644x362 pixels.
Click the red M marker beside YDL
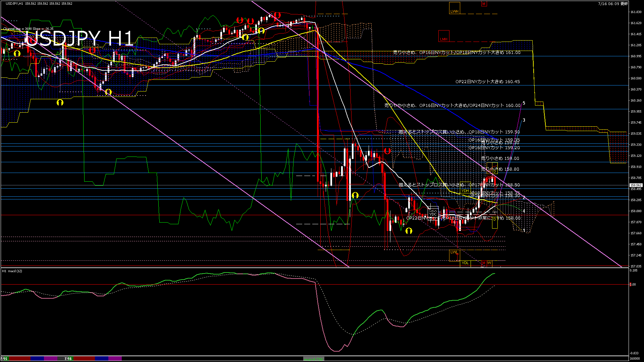click(x=484, y=263)
